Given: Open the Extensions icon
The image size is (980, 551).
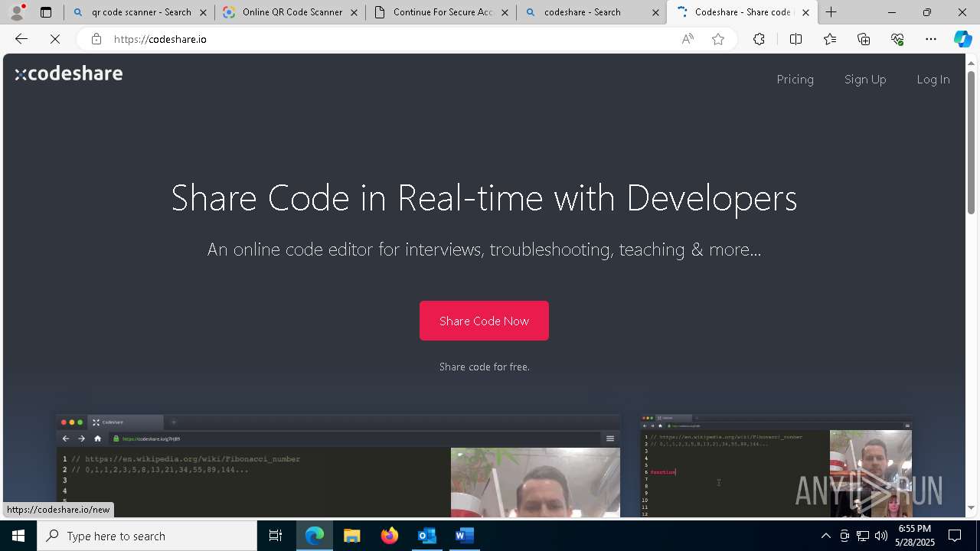Looking at the screenshot, I should coord(759,39).
